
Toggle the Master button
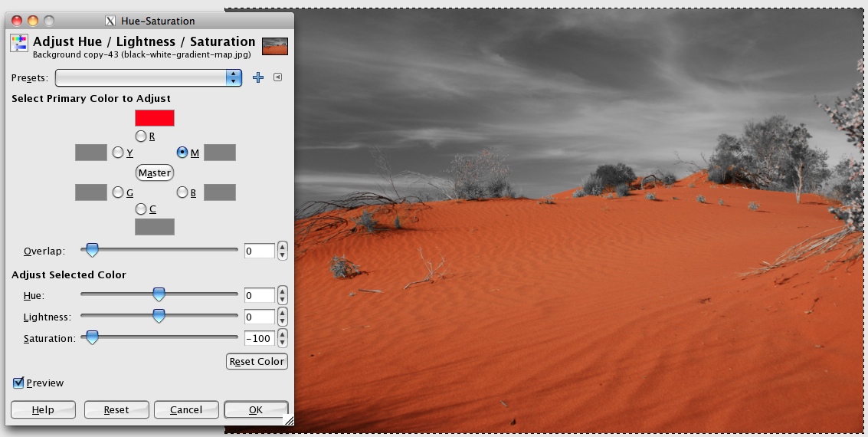point(155,172)
